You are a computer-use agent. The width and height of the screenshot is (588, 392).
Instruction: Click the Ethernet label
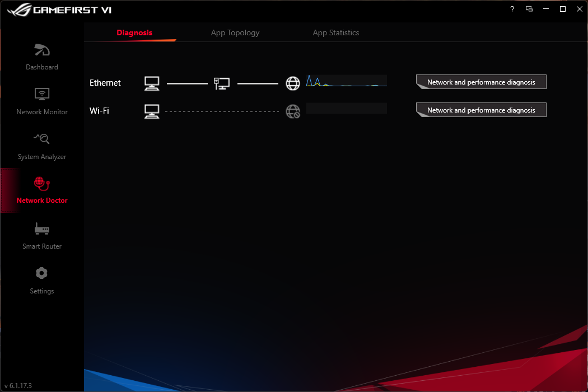[x=105, y=83]
